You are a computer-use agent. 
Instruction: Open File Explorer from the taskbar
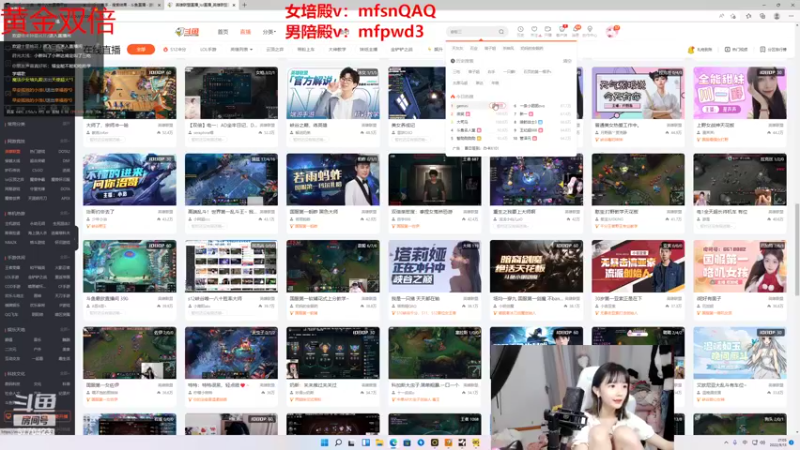point(379,443)
